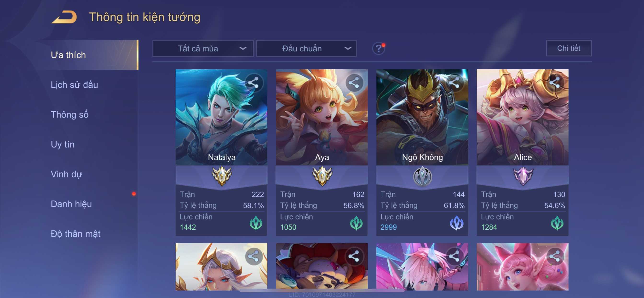
Task: Click the horizontal scrollbar at the bottom
Action: point(322,291)
